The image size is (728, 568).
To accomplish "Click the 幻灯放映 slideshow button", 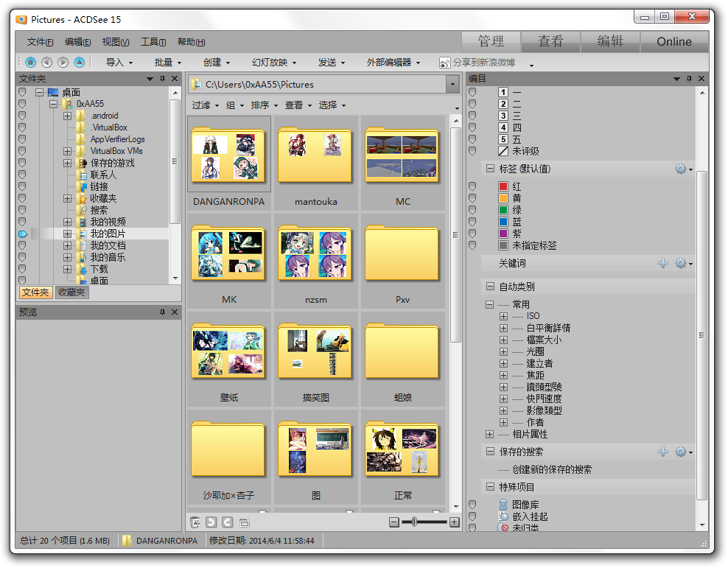I will point(274,62).
